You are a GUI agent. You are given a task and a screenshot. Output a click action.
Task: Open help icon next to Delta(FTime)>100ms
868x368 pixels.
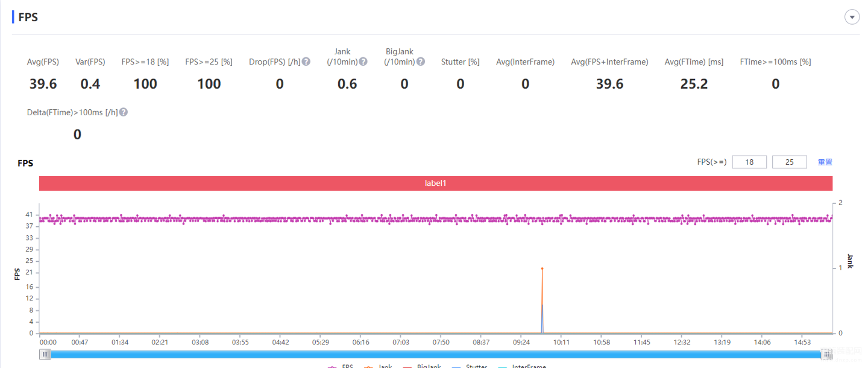coord(124,112)
